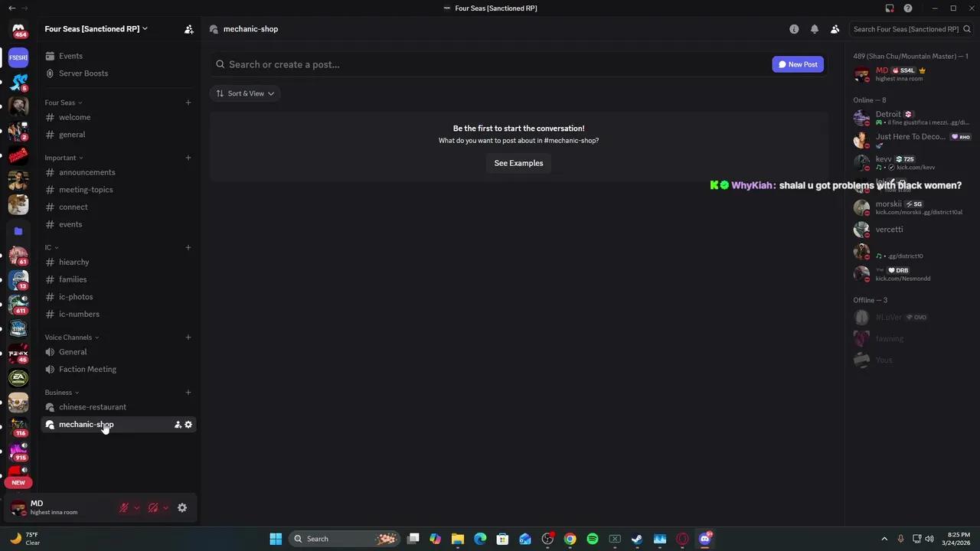Open the Sort & View dropdown

click(x=245, y=93)
